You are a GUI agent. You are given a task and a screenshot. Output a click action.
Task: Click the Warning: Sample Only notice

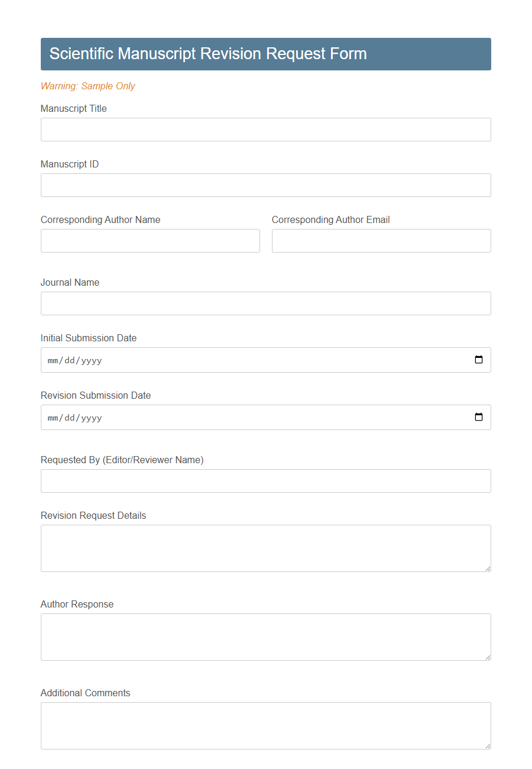pyautogui.click(x=87, y=86)
